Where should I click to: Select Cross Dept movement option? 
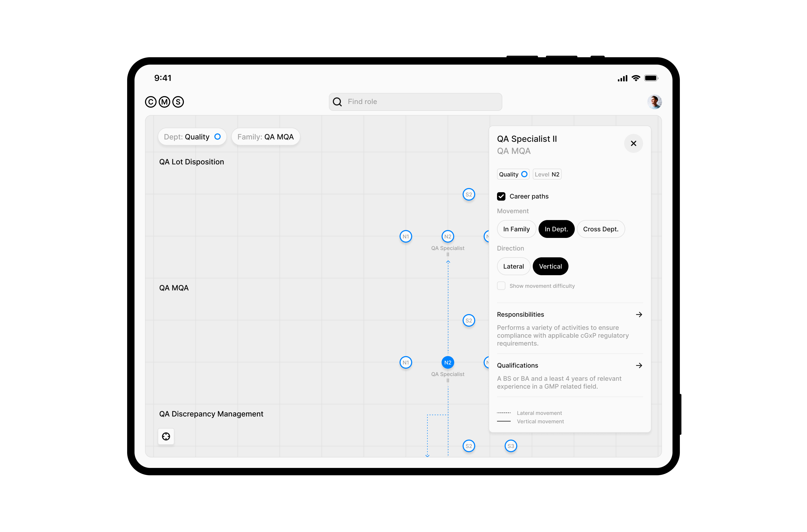pyautogui.click(x=599, y=229)
